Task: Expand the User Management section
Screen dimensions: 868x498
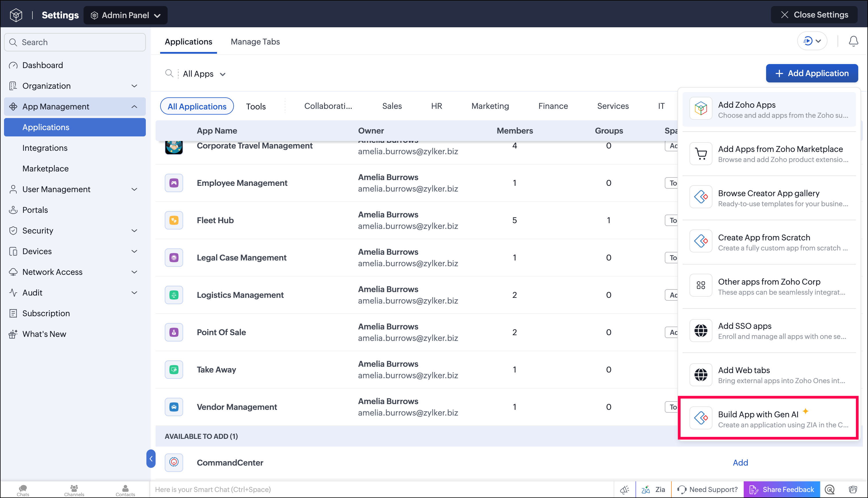Action: coord(75,189)
